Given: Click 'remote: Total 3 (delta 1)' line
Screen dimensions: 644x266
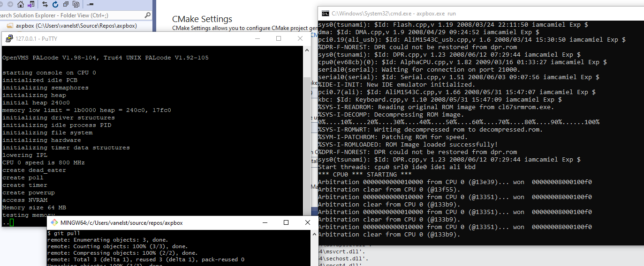Looking at the screenshot, I should tap(146, 259).
